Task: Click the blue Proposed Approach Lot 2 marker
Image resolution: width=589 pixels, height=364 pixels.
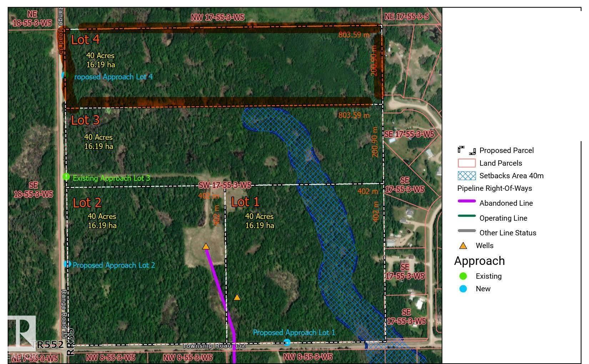Action: 67,264
